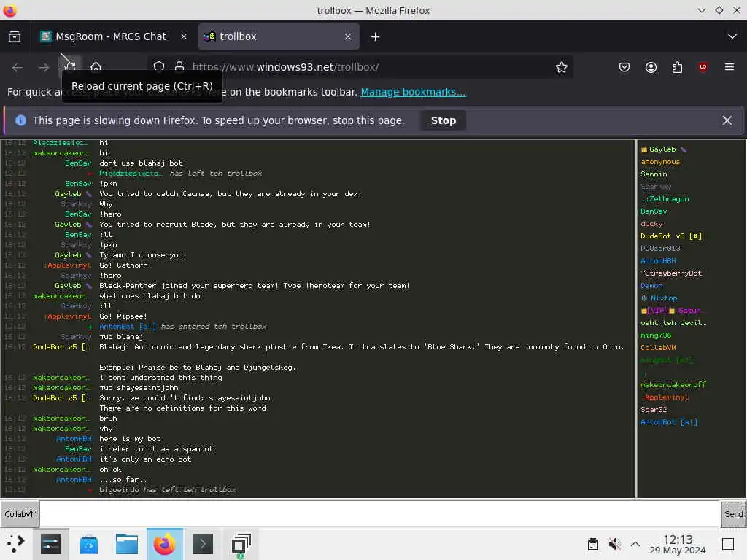Open the Save to Pocket button

click(624, 67)
